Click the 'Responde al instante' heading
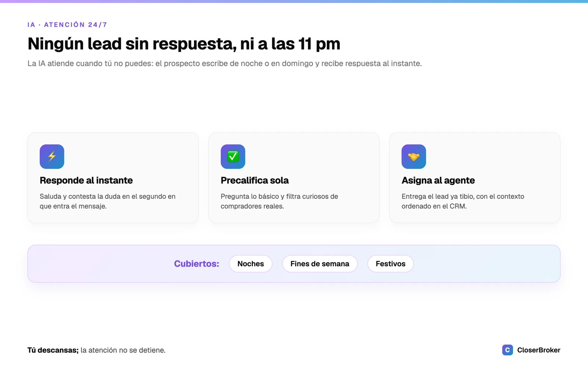This screenshot has height=372, width=588. click(86, 180)
